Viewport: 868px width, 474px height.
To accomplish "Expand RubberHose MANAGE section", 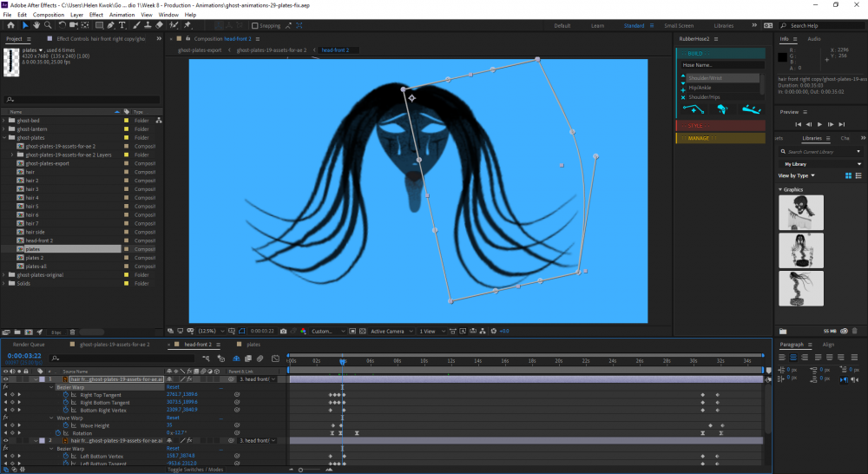I will tap(720, 138).
